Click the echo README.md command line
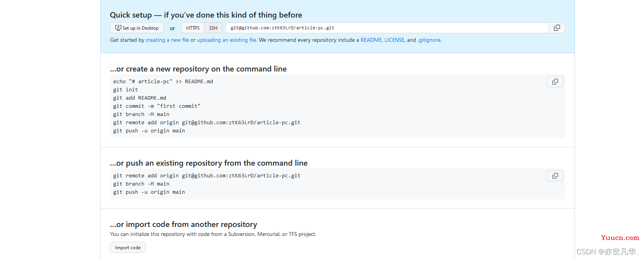 pyautogui.click(x=163, y=81)
